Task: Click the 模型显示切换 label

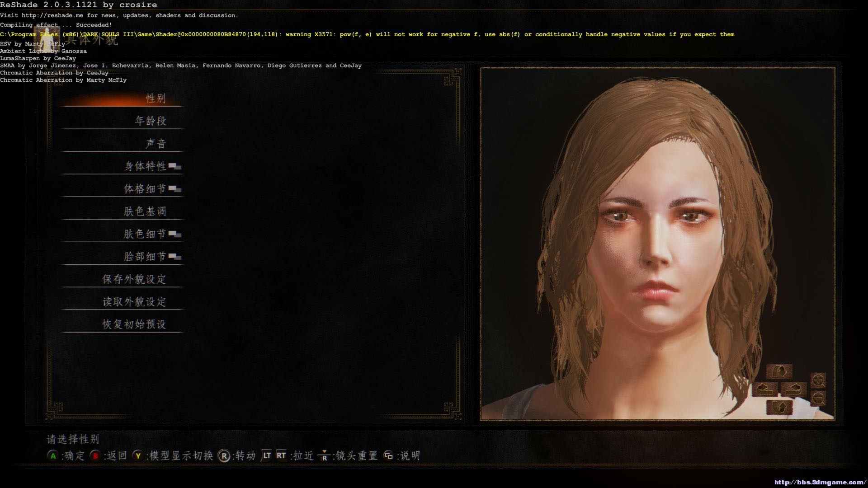Action: (181, 455)
